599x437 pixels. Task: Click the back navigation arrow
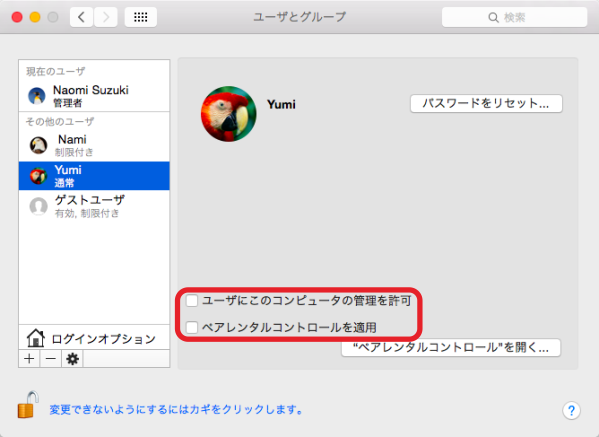pos(81,17)
